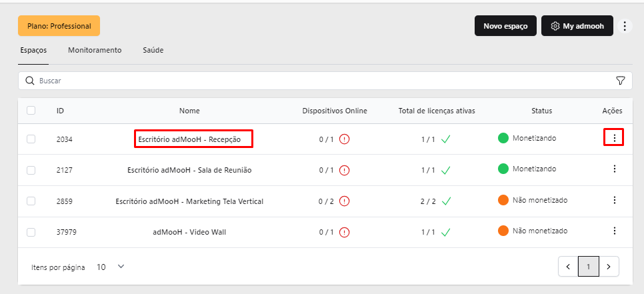Image resolution: width=644 pixels, height=294 pixels.
Task: Check the box for ID 2127
Action: 31,170
